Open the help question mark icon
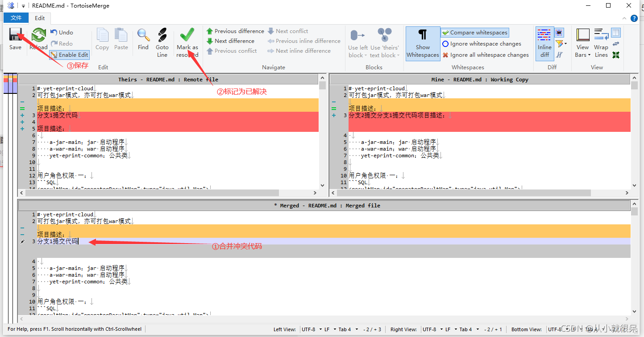This screenshot has height=337, width=644. click(x=634, y=18)
